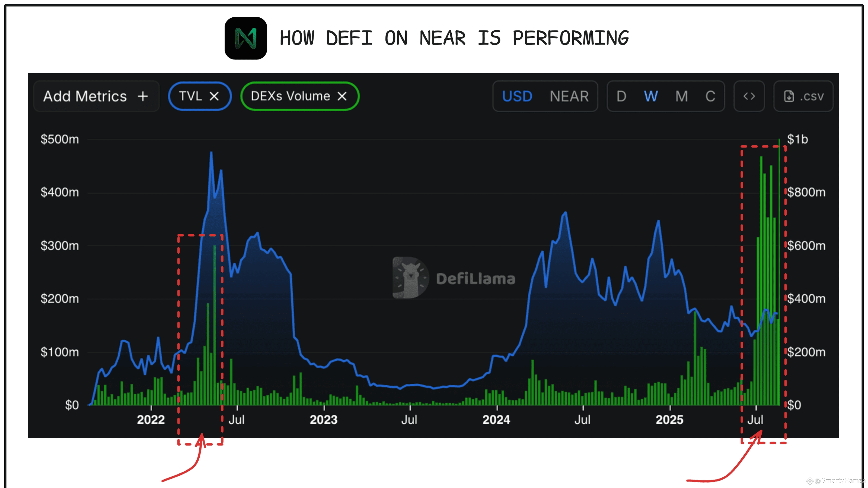
Task: Switch currency denomination to USD
Action: [517, 96]
